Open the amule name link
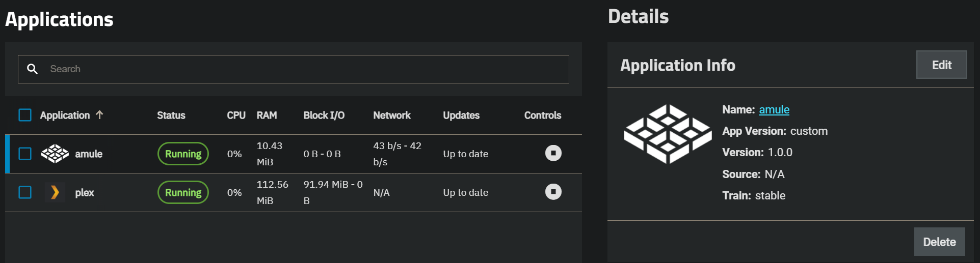The height and width of the screenshot is (263, 980). coord(774,109)
